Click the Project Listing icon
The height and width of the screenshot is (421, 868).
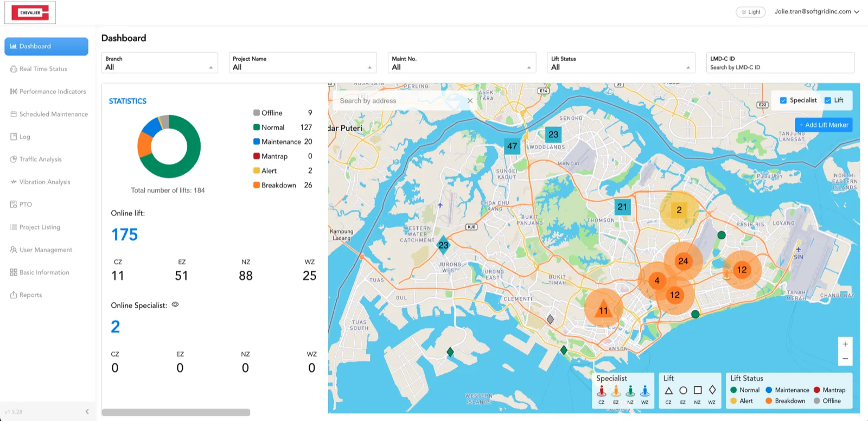pyautogui.click(x=14, y=227)
